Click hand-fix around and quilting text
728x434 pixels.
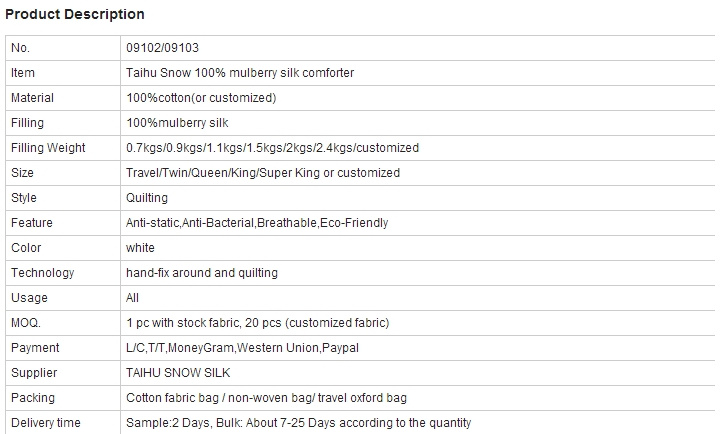[x=202, y=273]
